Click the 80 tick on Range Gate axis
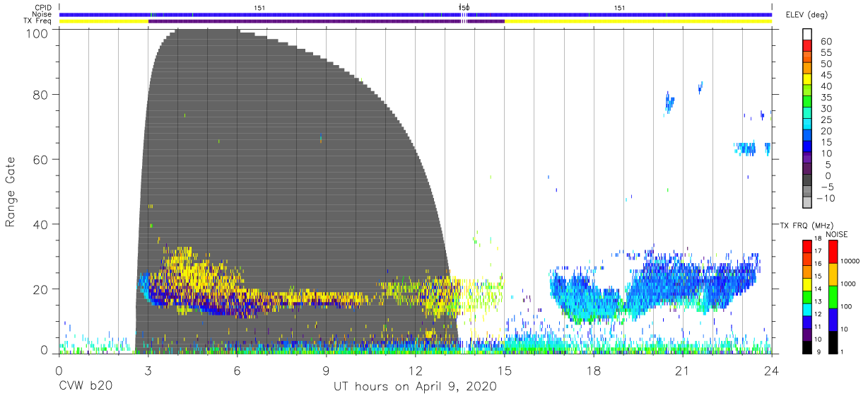868x401 pixels. coord(40,95)
